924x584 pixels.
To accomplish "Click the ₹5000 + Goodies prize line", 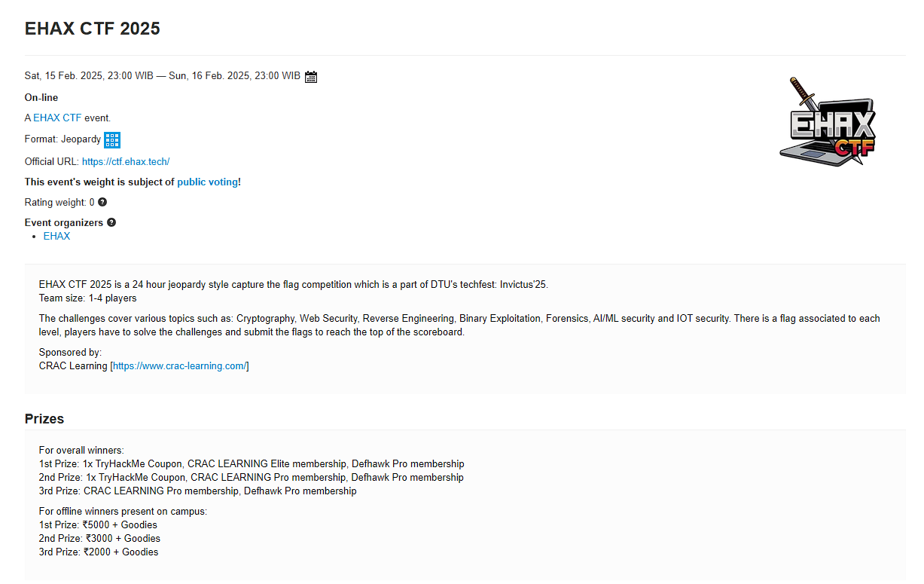I will click(98, 525).
